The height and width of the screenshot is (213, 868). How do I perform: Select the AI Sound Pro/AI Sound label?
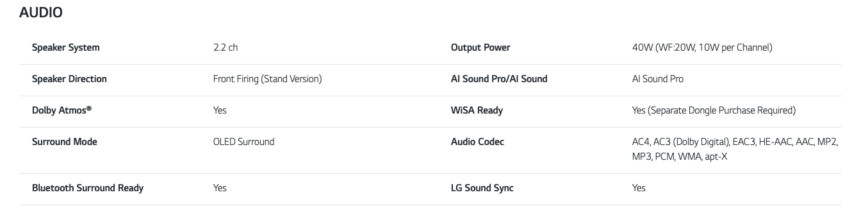[499, 79]
